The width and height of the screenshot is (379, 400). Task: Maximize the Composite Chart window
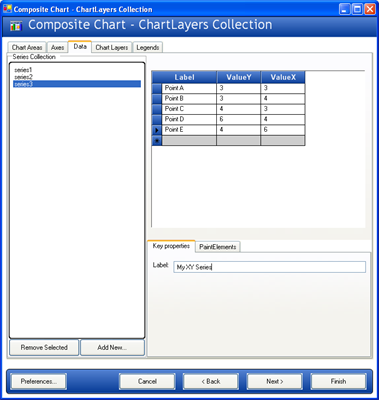click(357, 9)
